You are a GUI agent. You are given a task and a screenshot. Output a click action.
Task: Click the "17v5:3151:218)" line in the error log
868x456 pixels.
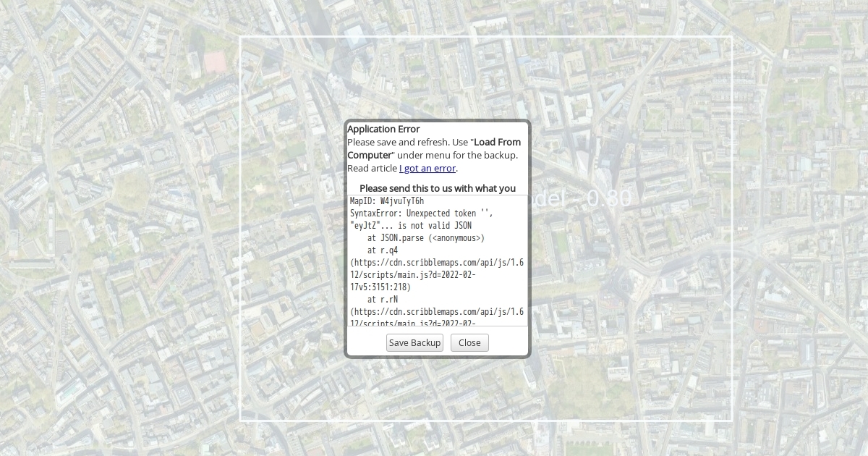point(380,287)
